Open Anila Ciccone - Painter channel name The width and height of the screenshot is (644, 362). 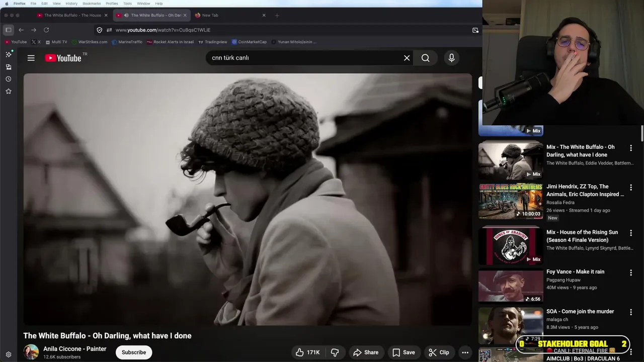pos(75,349)
